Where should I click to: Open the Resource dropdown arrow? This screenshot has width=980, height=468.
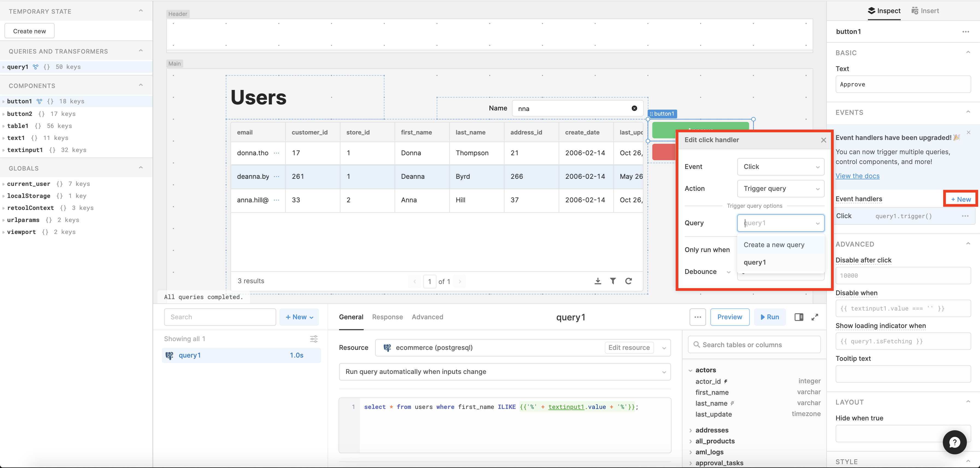(x=664, y=348)
